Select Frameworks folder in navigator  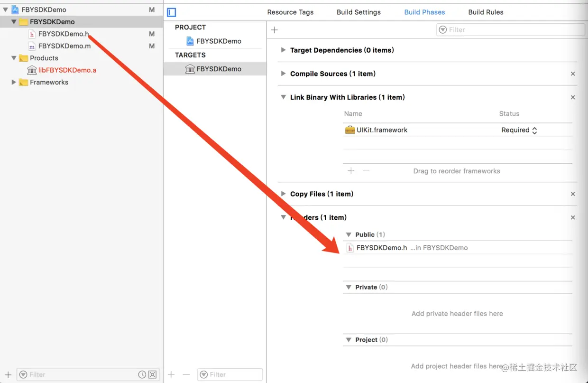pos(49,82)
